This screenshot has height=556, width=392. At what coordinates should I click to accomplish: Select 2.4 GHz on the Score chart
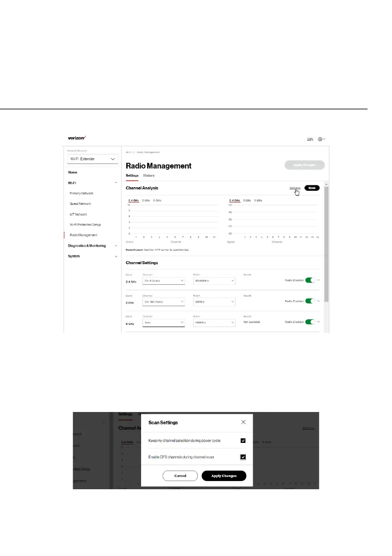click(x=133, y=200)
